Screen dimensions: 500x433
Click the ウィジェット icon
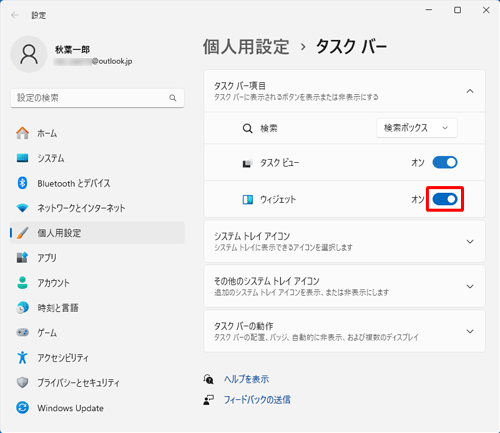click(x=247, y=200)
